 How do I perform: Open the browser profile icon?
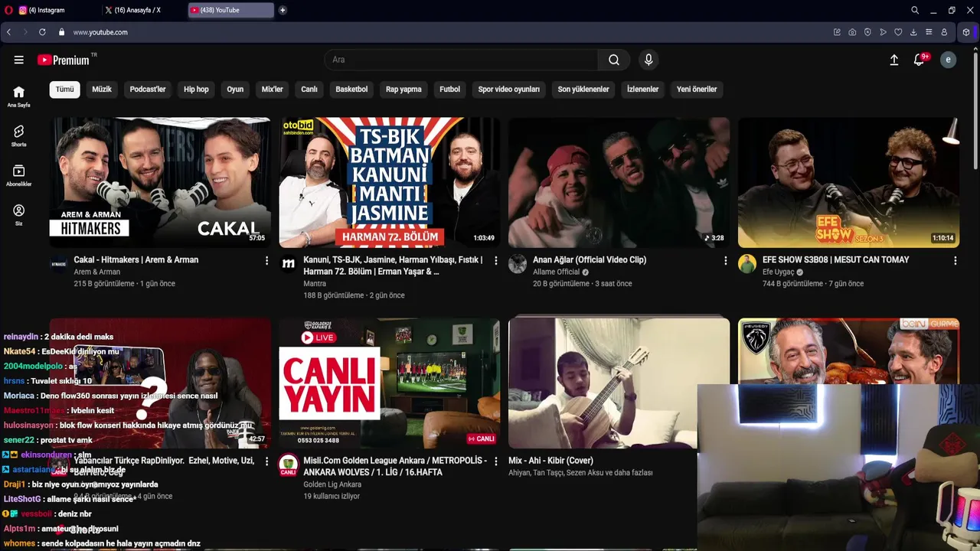pos(944,32)
